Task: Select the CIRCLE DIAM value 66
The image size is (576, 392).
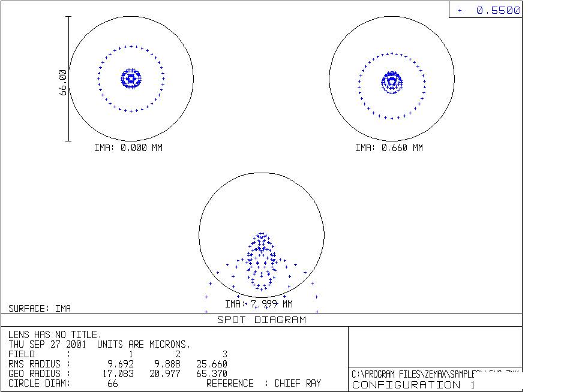Action: pos(112,383)
